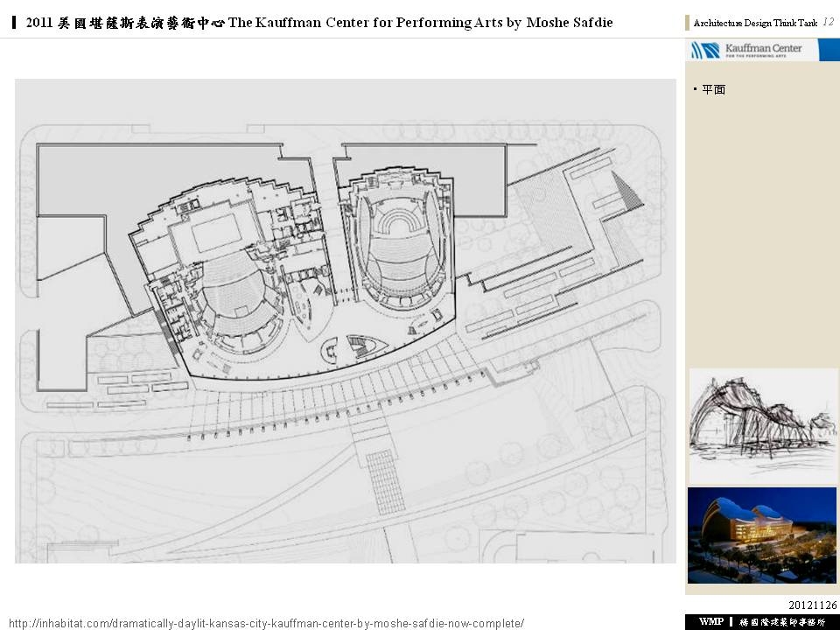Click the Architecture Design Think Tank label
Viewport: 840px width, 630px height.
tap(755, 24)
